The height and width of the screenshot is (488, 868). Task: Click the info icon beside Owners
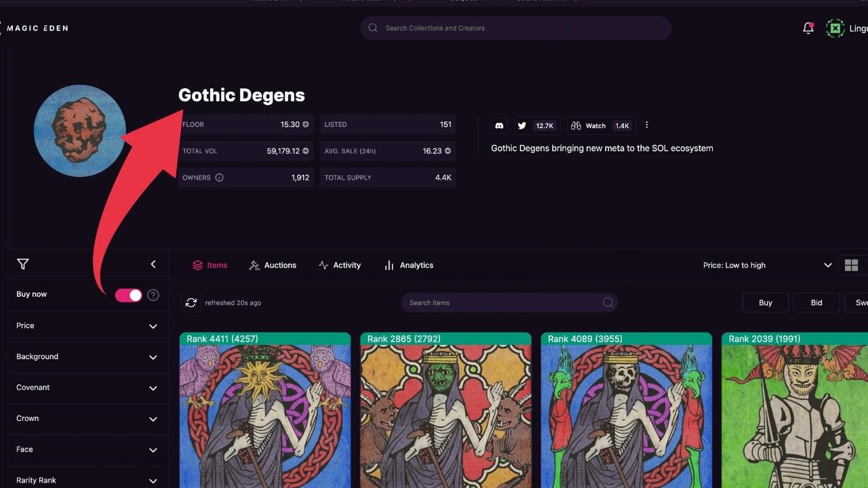coord(219,178)
